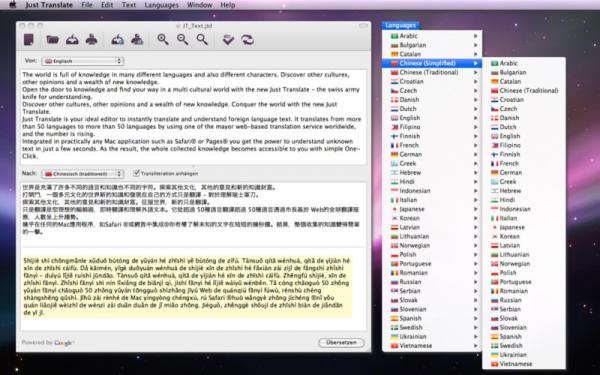The height and width of the screenshot is (375, 600).
Task: Open the Apple menu
Action: click(x=13, y=5)
